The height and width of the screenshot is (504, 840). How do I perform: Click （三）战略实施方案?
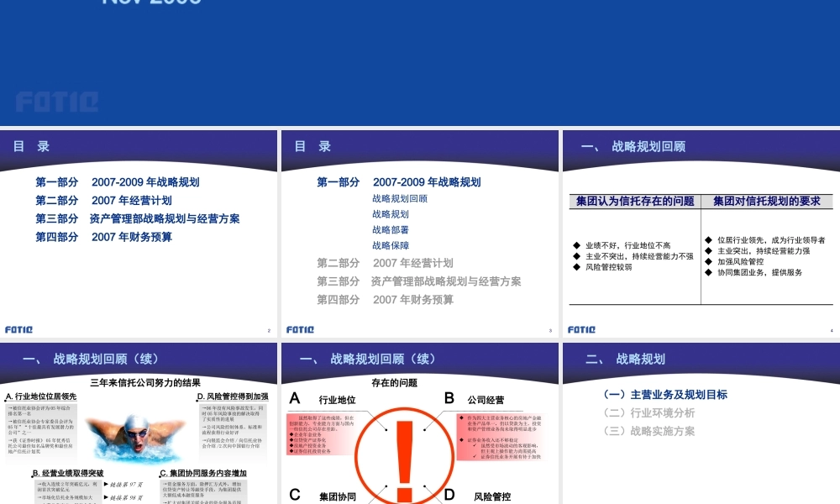648,431
